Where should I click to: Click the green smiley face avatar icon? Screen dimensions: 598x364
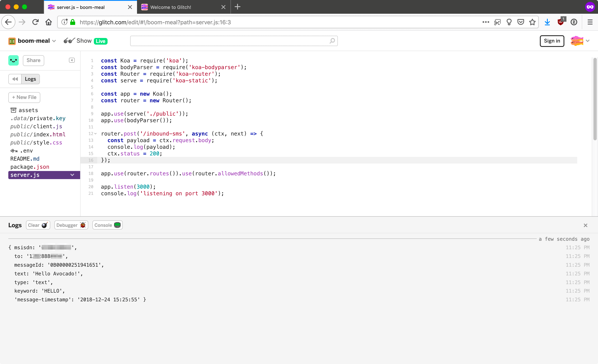13,60
